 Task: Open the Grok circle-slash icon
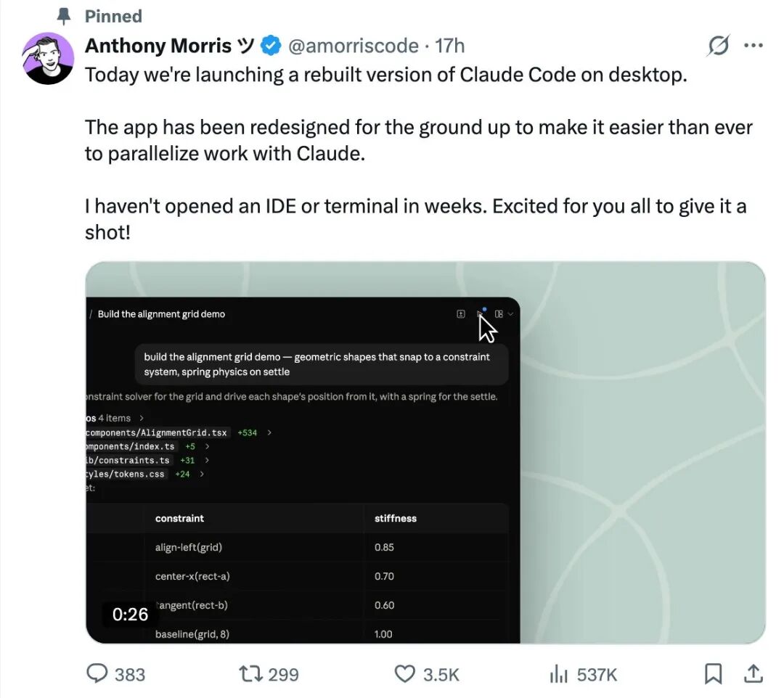718,46
